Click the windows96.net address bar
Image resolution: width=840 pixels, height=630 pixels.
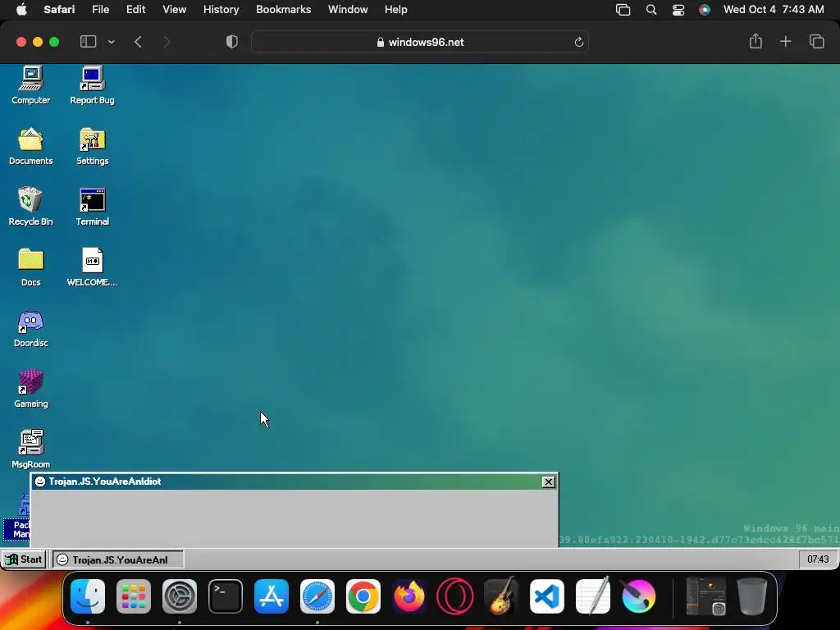coord(420,42)
